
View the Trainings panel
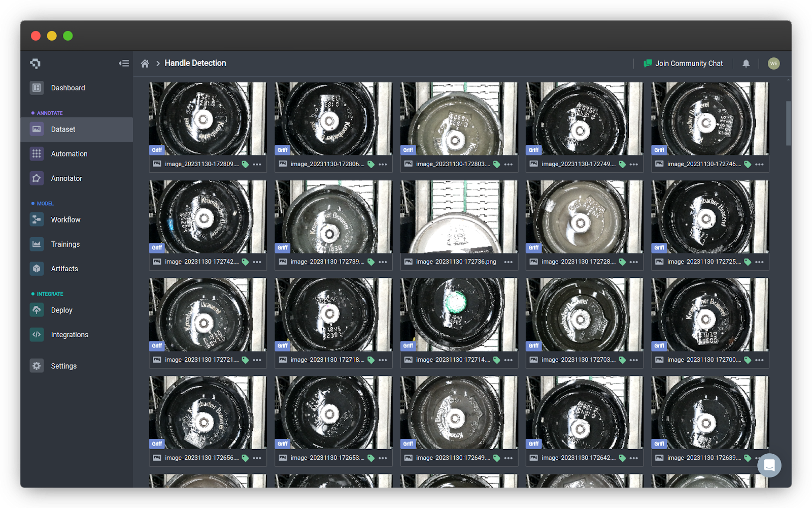coord(65,244)
